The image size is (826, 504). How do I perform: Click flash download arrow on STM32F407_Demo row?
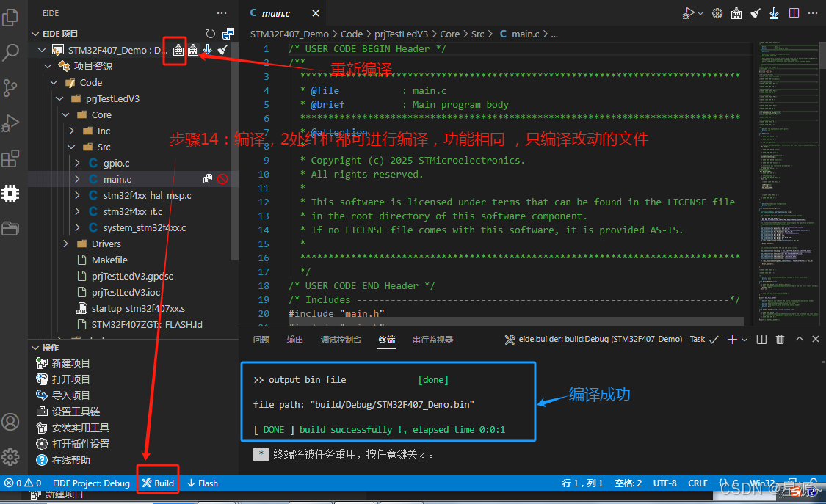tap(208, 50)
